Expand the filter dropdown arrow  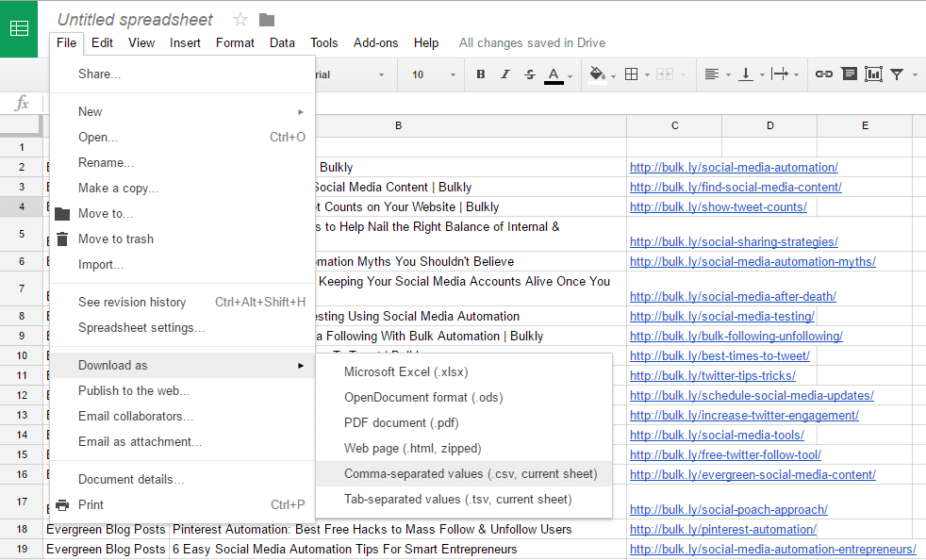(915, 75)
